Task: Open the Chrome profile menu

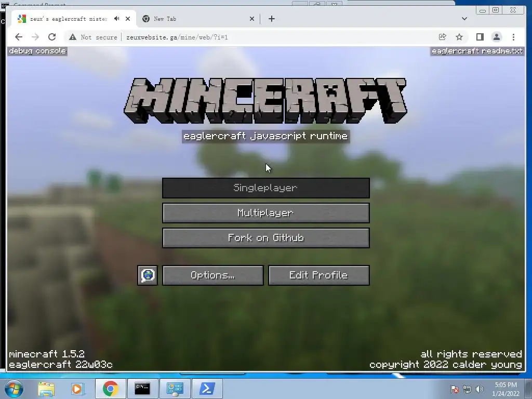Action: click(496, 37)
